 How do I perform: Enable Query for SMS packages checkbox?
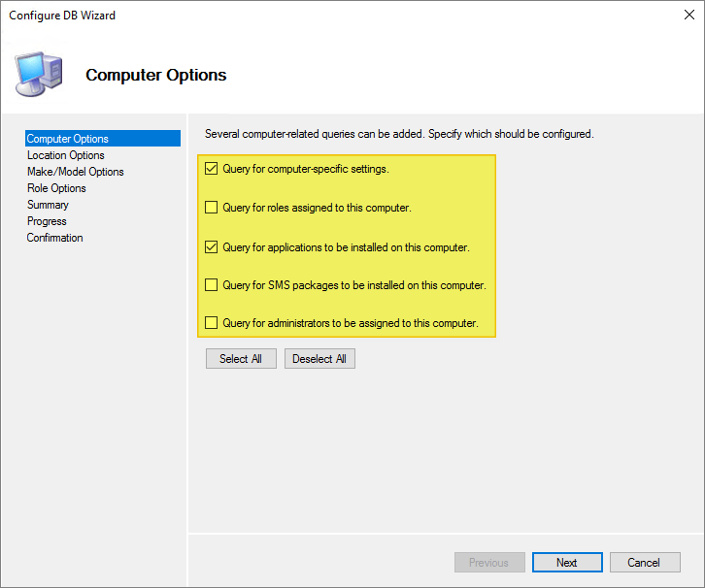[212, 285]
